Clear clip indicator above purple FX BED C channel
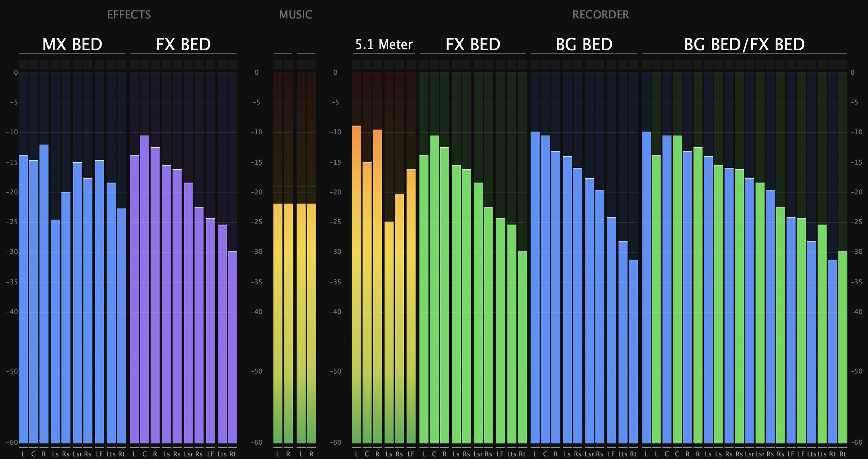Image resolution: width=868 pixels, height=459 pixels. point(145,64)
